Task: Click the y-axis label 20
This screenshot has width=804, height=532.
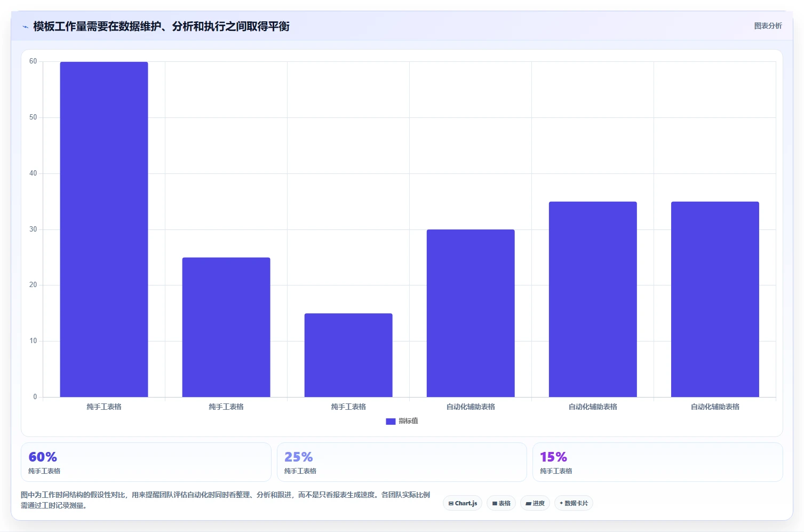Action: coord(33,285)
